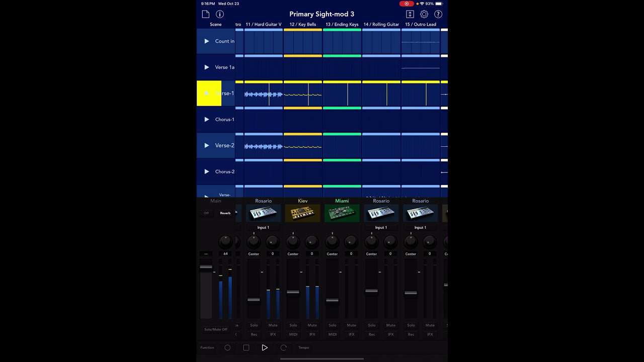Open the Miami gadget thumbnail
Image resolution: width=644 pixels, height=362 pixels.
pyautogui.click(x=342, y=213)
